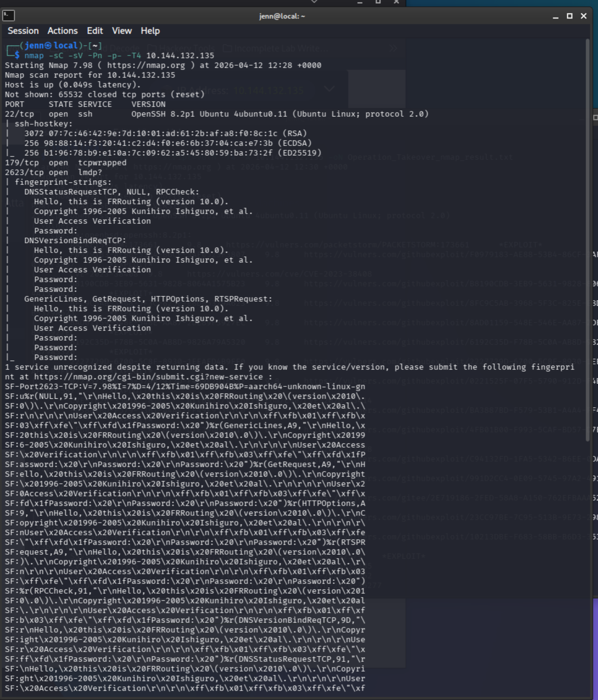Open the View menu

[x=122, y=31]
